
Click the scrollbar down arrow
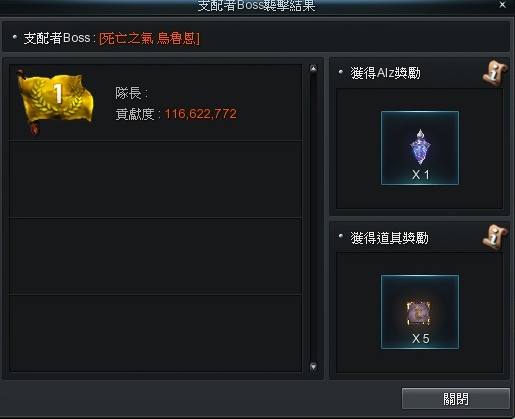[x=313, y=367]
